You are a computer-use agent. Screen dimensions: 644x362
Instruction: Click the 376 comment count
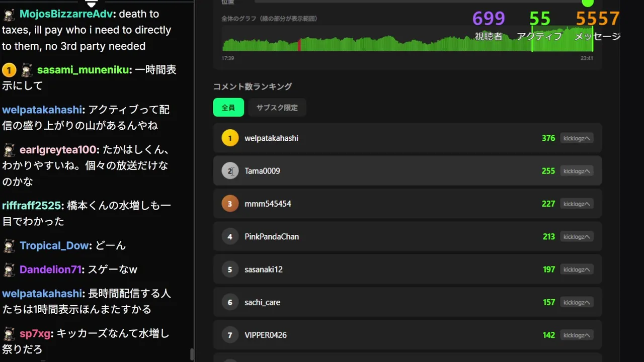click(548, 138)
